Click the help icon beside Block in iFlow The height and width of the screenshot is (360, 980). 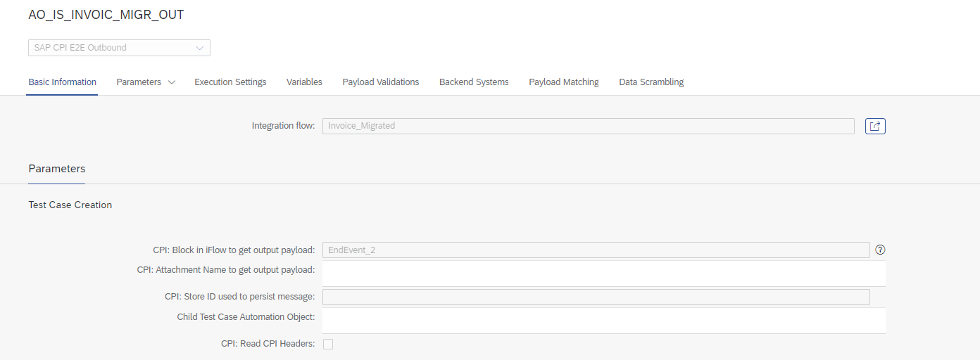pos(880,250)
